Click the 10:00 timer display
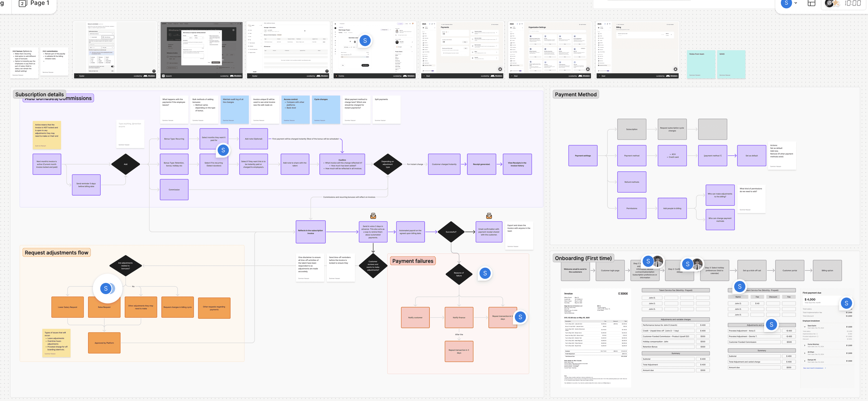The height and width of the screenshot is (401, 868). 853,3
